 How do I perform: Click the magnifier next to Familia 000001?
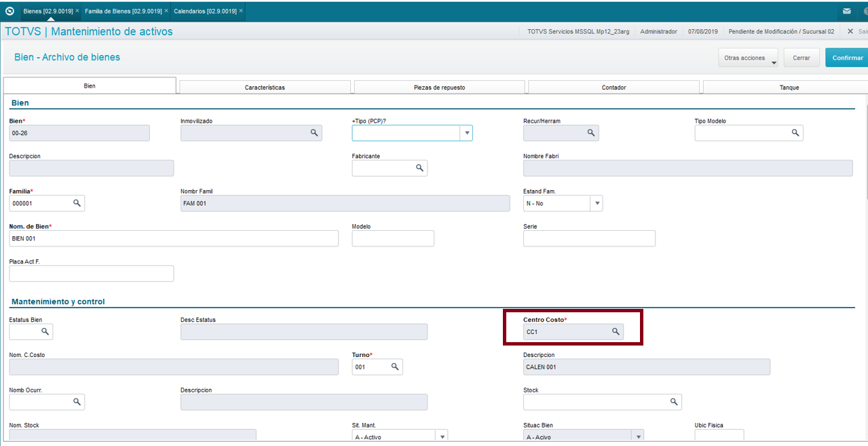[77, 203]
